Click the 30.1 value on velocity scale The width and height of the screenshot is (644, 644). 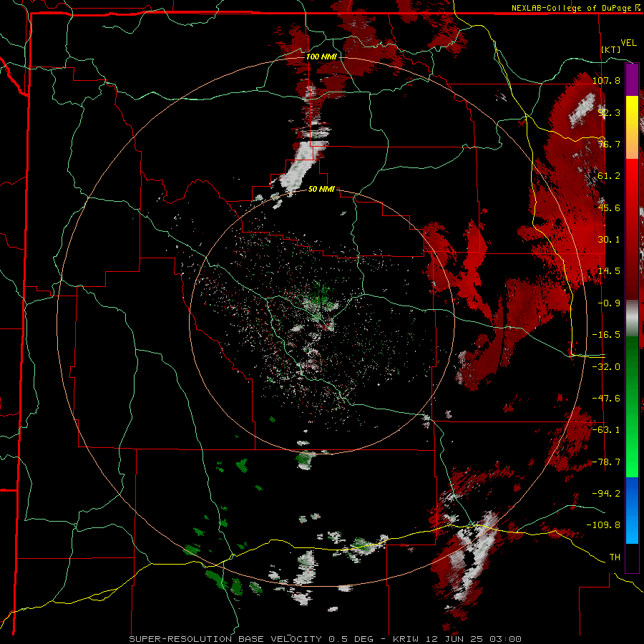[x=609, y=240]
